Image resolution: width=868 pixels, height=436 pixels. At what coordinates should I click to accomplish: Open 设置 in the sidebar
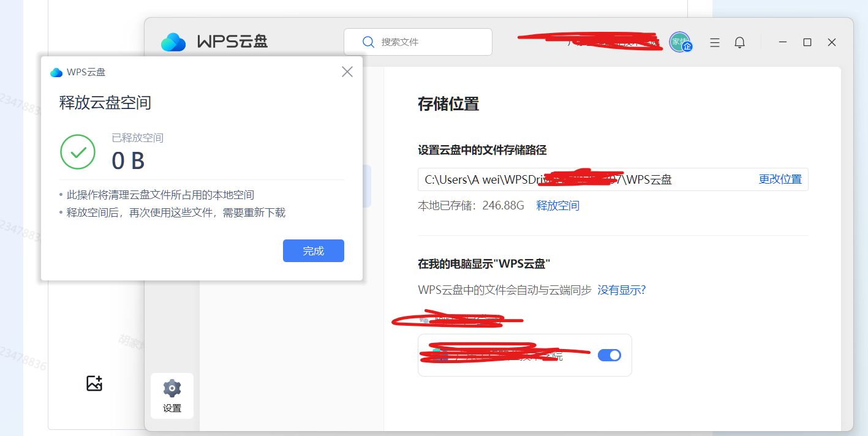(x=172, y=396)
